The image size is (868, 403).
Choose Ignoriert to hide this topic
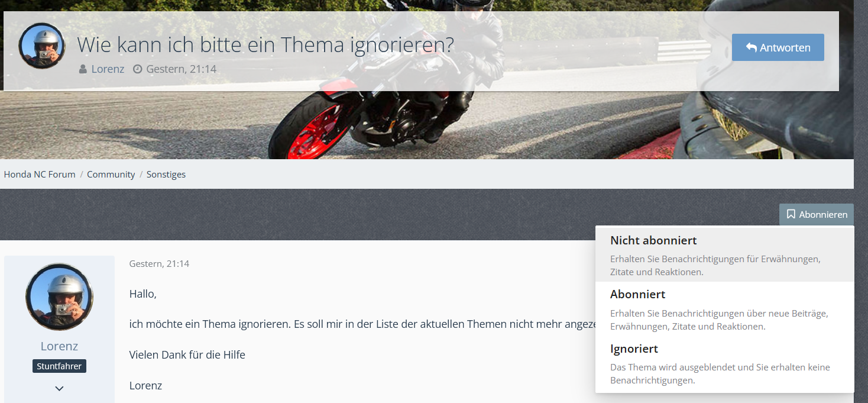tap(724, 363)
